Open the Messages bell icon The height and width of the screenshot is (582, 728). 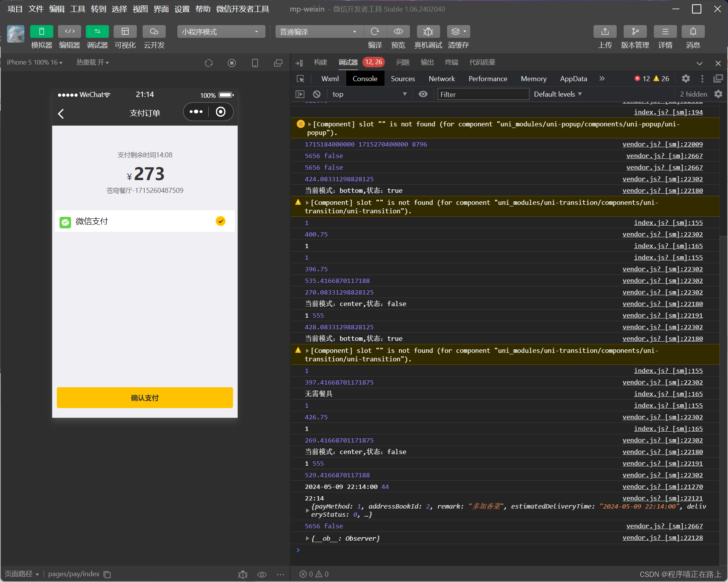[693, 31]
